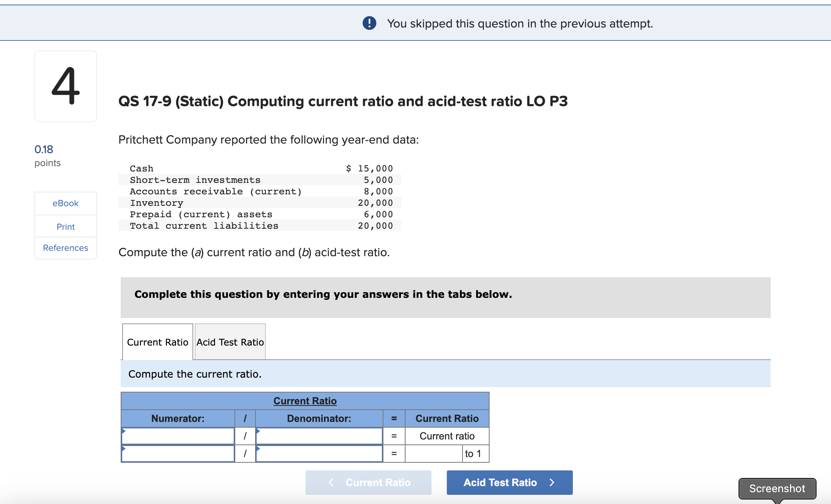
Task: Open the eBook resource
Action: 65,203
